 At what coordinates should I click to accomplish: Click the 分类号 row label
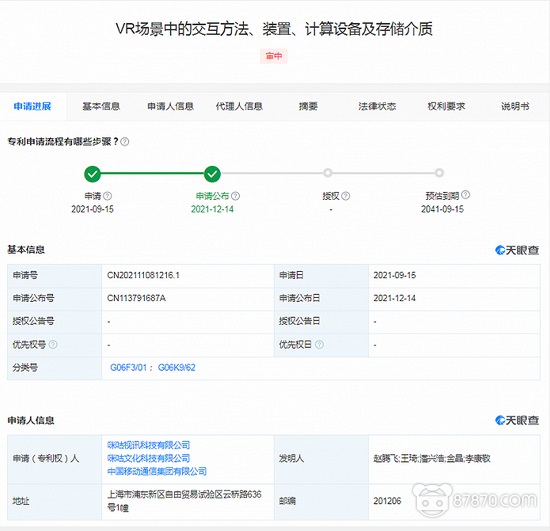(25, 368)
